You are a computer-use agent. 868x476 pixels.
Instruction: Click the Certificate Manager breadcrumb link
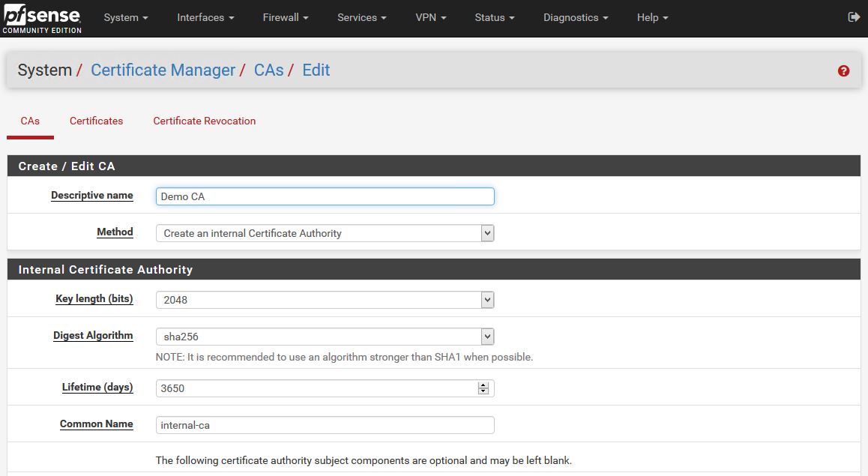click(x=163, y=70)
